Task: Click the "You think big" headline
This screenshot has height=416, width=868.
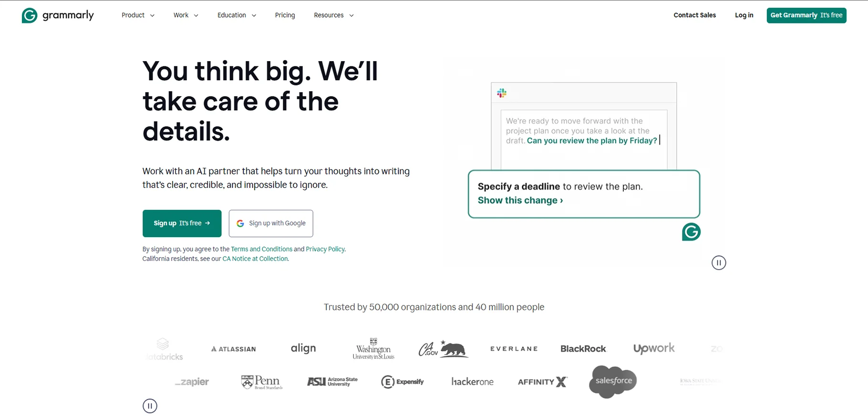Action: [x=260, y=101]
